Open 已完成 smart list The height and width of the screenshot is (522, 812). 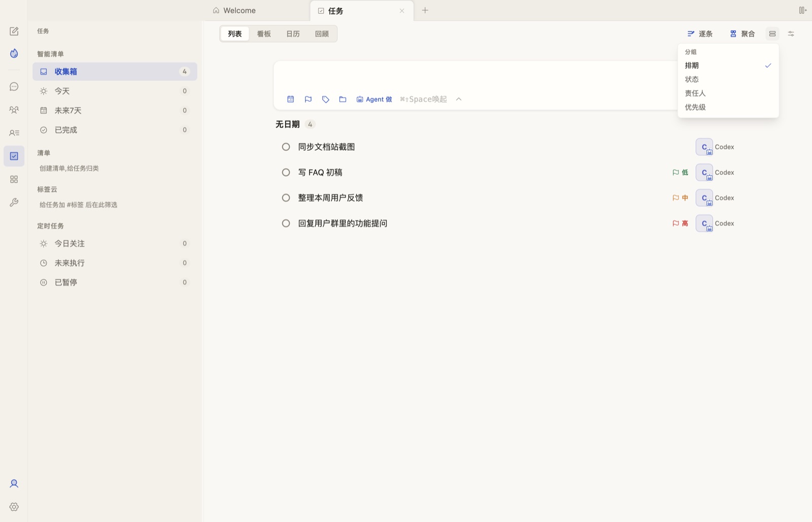pos(115,129)
